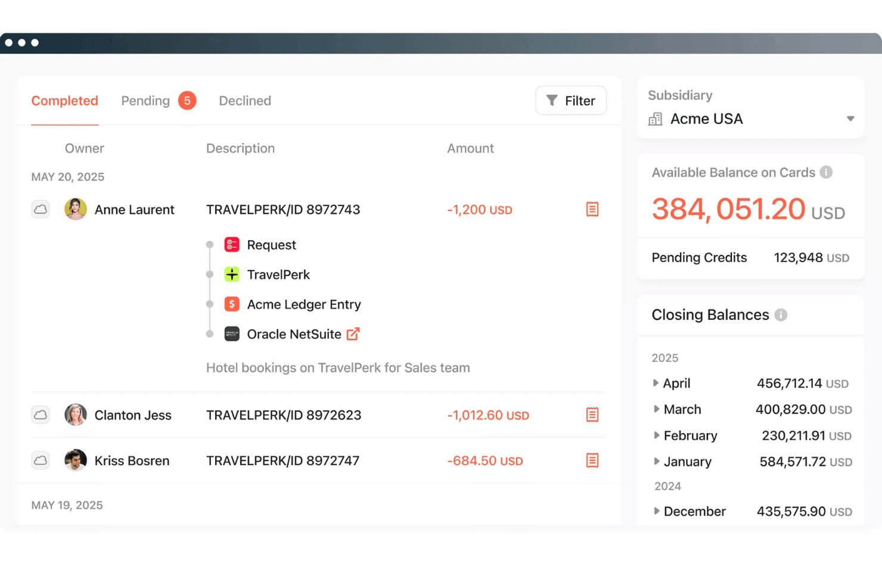Click the -684.50 USD amount
The image size is (882, 588).
point(485,461)
